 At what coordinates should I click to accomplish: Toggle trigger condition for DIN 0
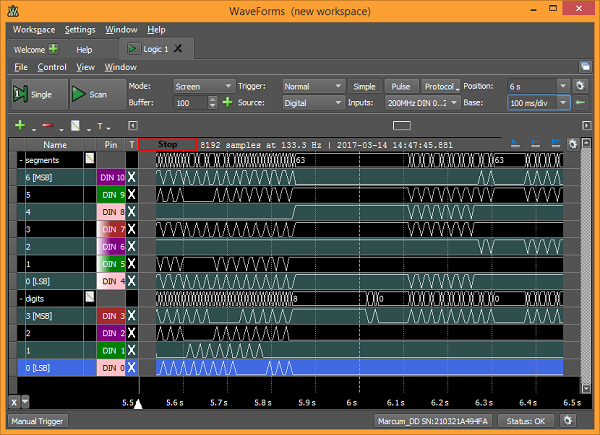132,368
